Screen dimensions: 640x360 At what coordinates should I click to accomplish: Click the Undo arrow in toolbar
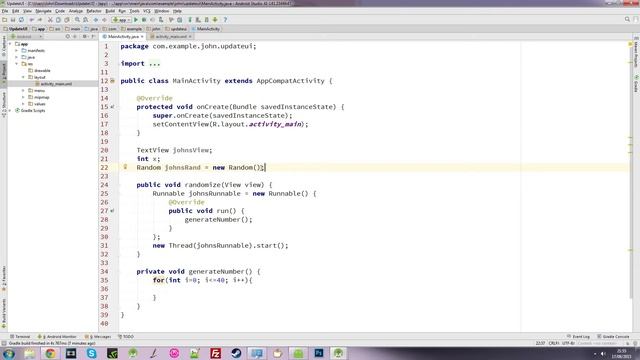pyautogui.click(x=31, y=20)
